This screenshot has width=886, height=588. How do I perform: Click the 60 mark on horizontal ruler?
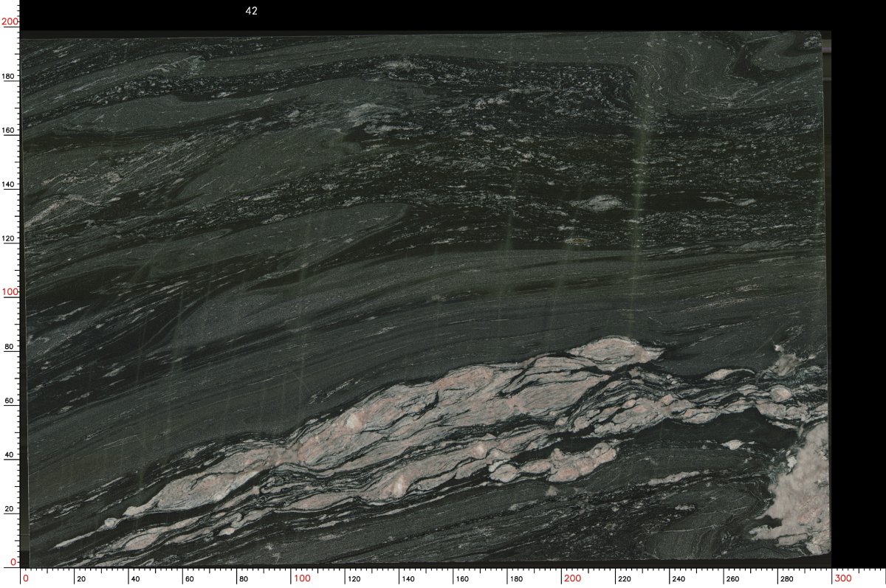coord(191,579)
